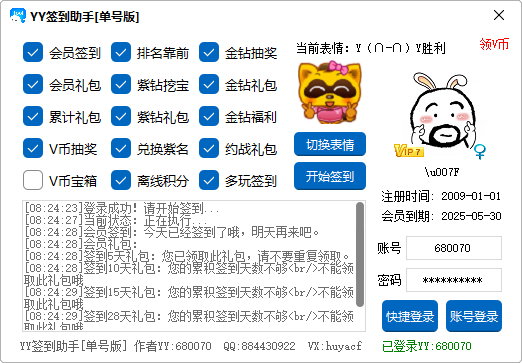The height and width of the screenshot is (363, 522).
Task: Uncheck the 金钻抽奖 checkbox
Action: pyautogui.click(x=209, y=52)
